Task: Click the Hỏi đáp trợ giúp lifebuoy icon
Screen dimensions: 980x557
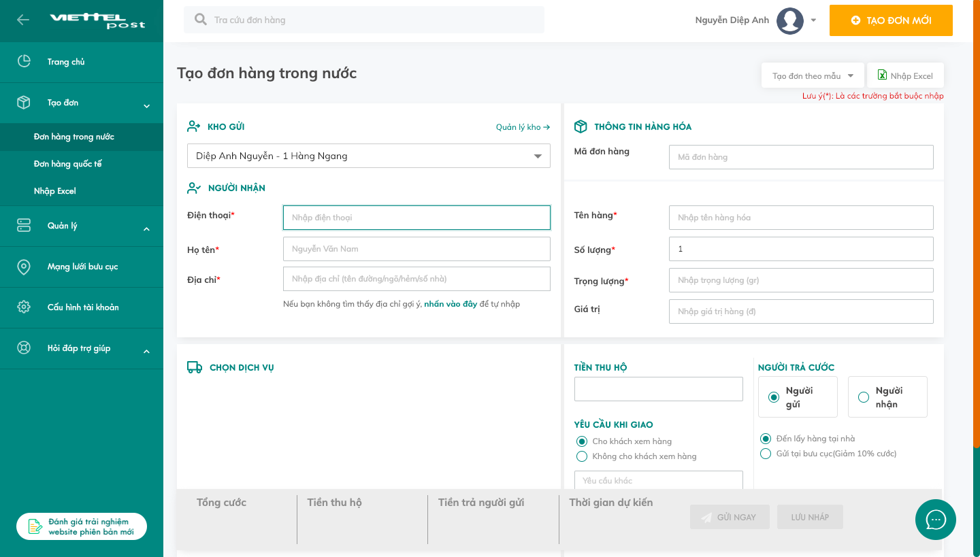Action: coord(24,348)
